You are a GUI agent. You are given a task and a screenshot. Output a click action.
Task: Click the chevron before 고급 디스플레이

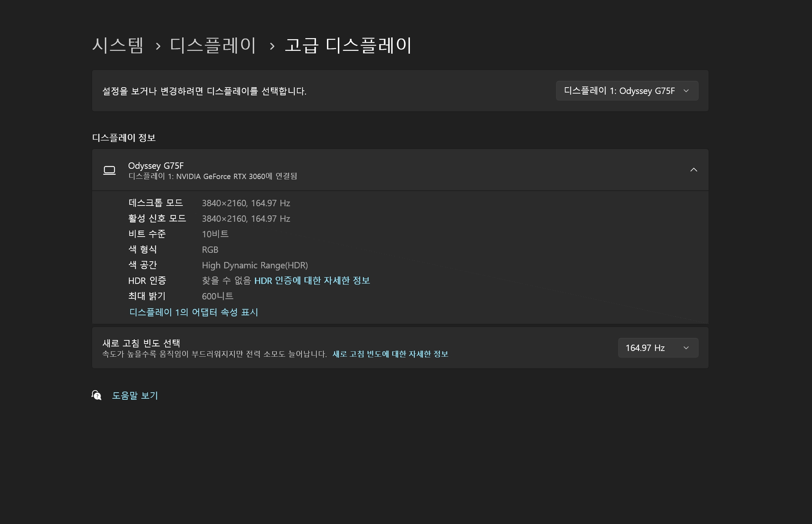click(272, 46)
